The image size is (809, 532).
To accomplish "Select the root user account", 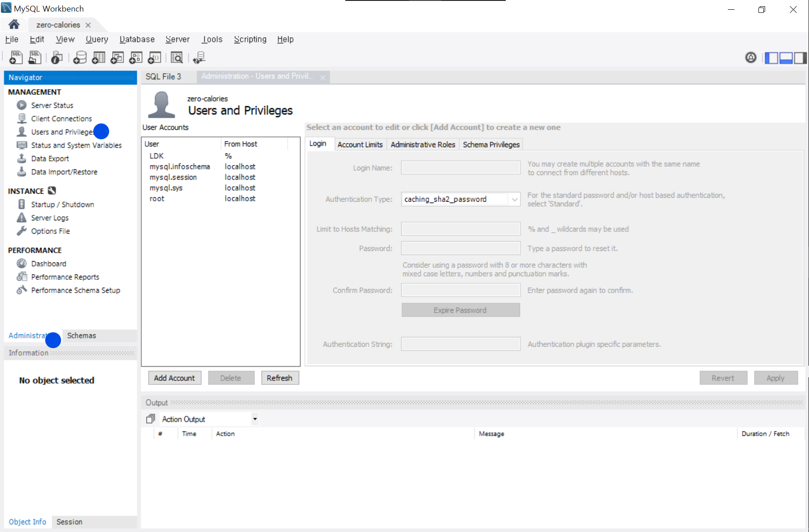I will [220, 199].
